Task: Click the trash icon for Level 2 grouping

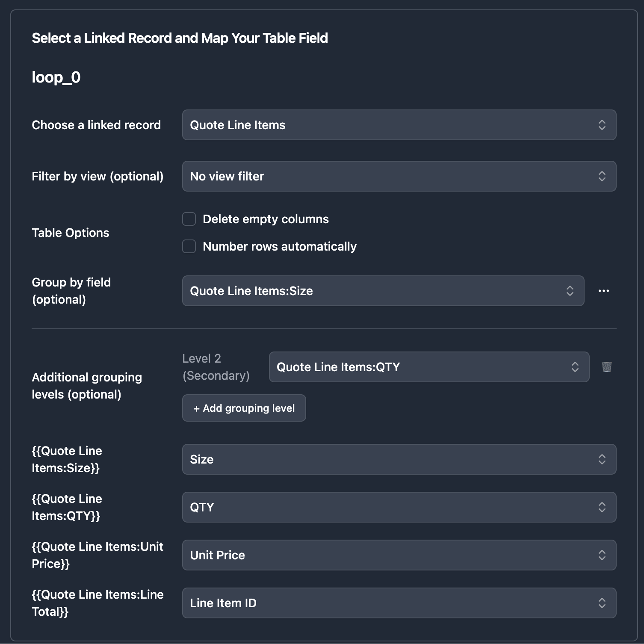Action: pyautogui.click(x=606, y=367)
